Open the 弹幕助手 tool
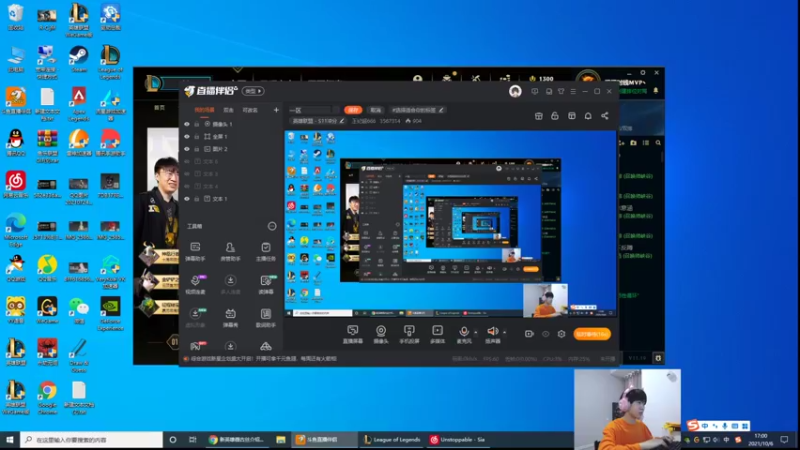This screenshot has width=800, height=450. pos(195,252)
